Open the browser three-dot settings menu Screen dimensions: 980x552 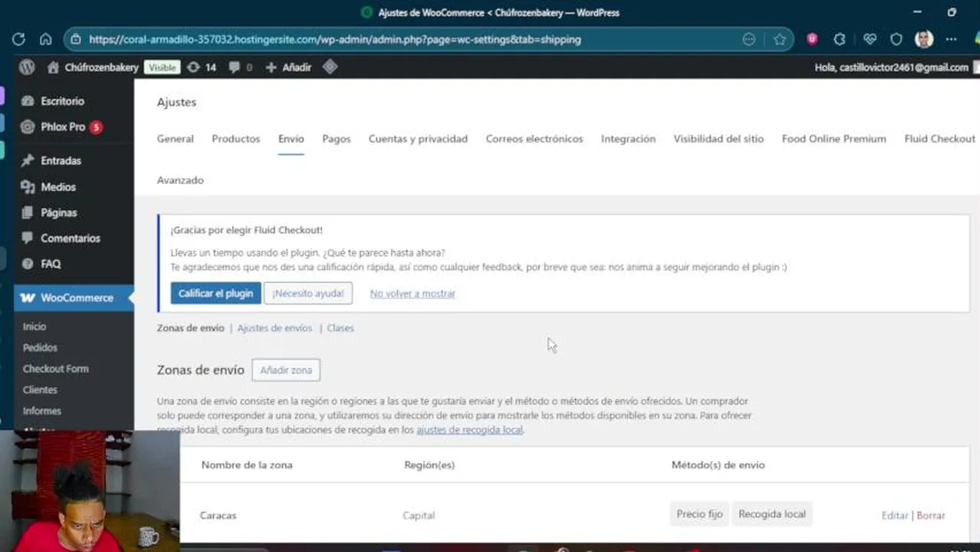(952, 39)
